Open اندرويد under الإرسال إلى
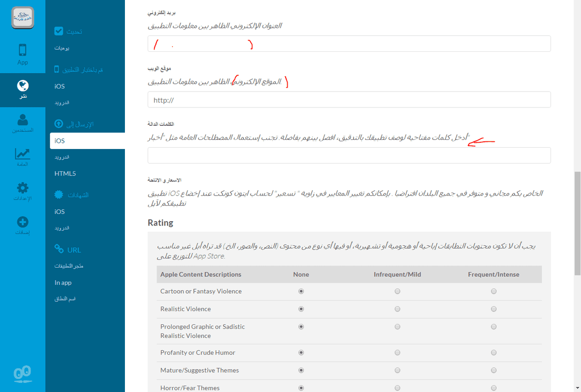The width and height of the screenshot is (581, 392). pyautogui.click(x=62, y=157)
